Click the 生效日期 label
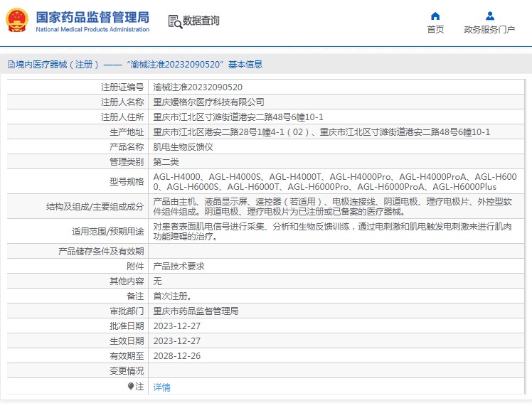 (127, 341)
